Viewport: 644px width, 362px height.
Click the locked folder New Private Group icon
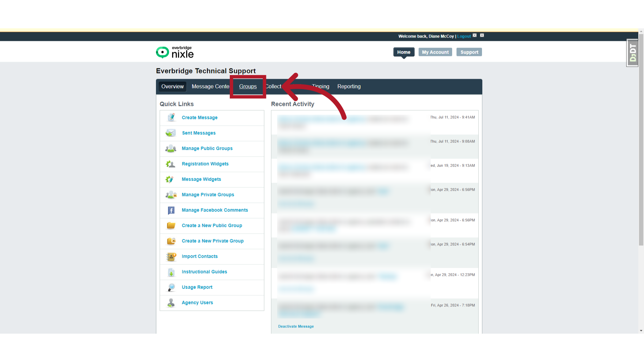tap(171, 241)
